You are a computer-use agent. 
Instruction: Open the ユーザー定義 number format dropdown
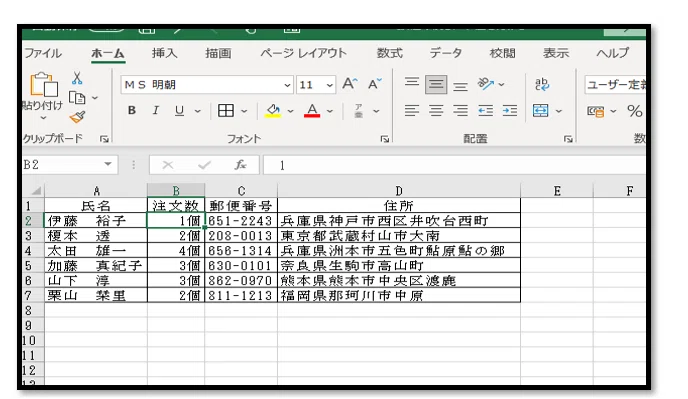[615, 84]
